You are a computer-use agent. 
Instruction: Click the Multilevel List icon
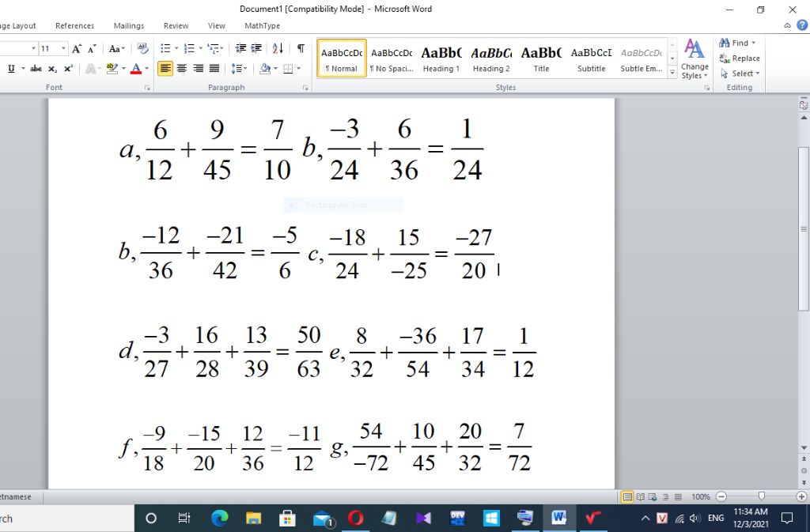click(212, 48)
